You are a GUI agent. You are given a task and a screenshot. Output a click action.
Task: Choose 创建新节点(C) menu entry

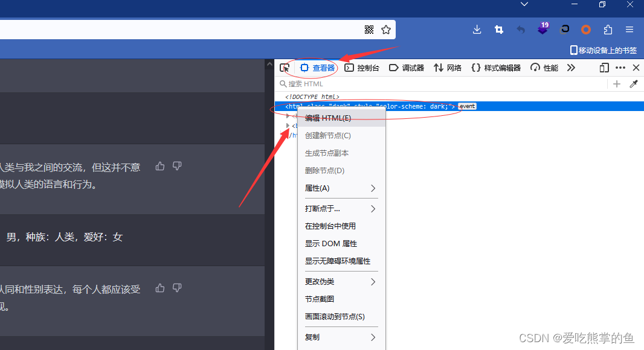pos(341,135)
